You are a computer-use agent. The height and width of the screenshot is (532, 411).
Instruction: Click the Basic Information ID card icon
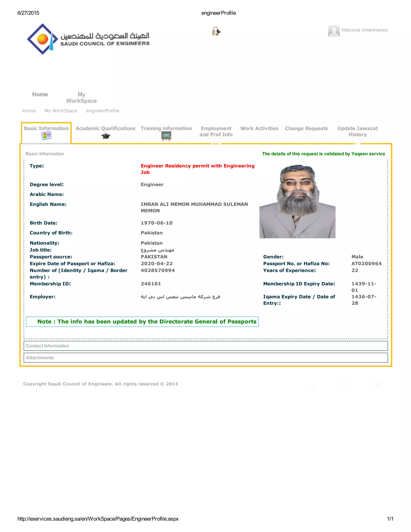point(46,136)
